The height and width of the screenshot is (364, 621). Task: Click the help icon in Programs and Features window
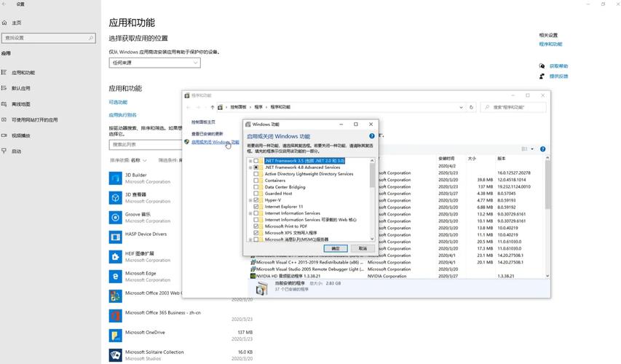542,149
